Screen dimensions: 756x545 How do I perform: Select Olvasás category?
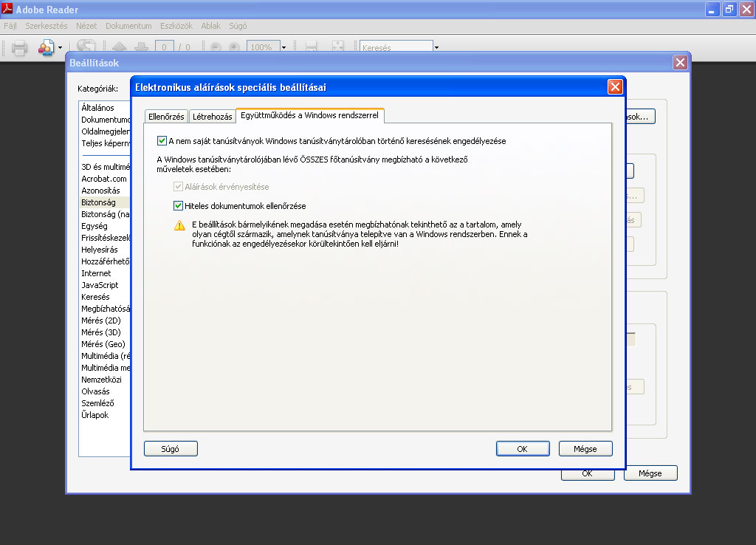[x=95, y=391]
